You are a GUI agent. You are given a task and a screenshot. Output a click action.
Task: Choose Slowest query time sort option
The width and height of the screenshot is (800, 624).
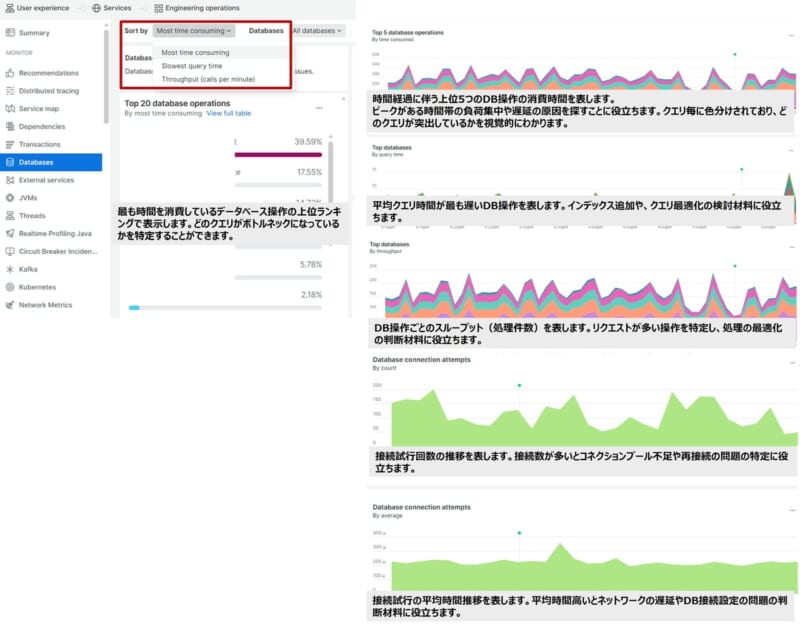pos(192,66)
